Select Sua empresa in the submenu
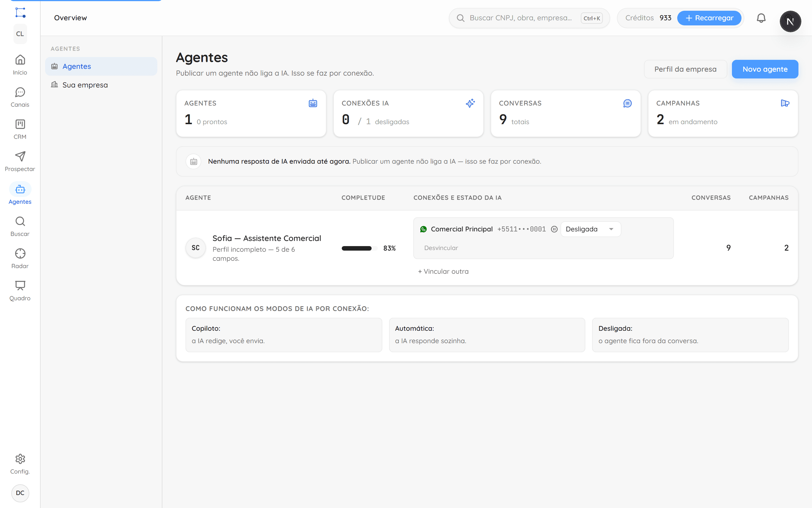 point(101,85)
